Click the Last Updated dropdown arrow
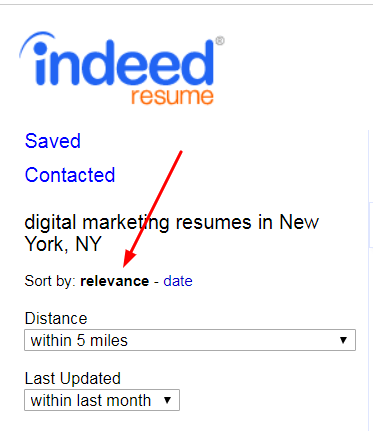Image resolution: width=373 pixels, height=431 pixels. point(167,400)
